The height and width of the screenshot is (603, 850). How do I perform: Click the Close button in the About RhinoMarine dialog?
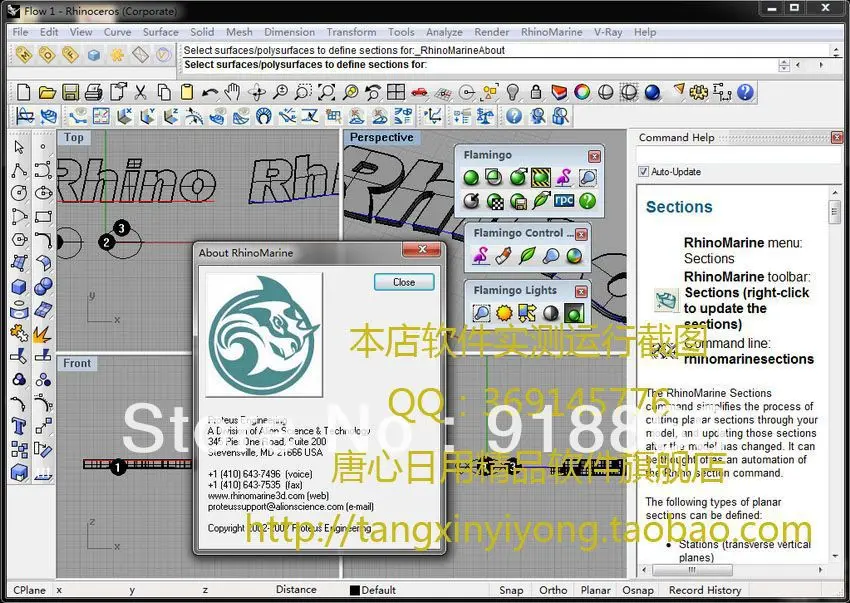(403, 282)
